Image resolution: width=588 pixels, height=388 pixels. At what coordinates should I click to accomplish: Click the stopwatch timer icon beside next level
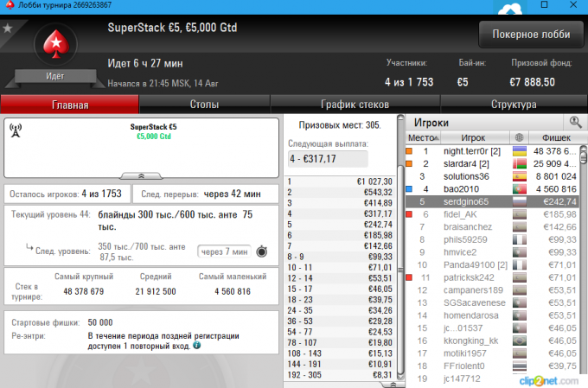pyautogui.click(x=262, y=251)
